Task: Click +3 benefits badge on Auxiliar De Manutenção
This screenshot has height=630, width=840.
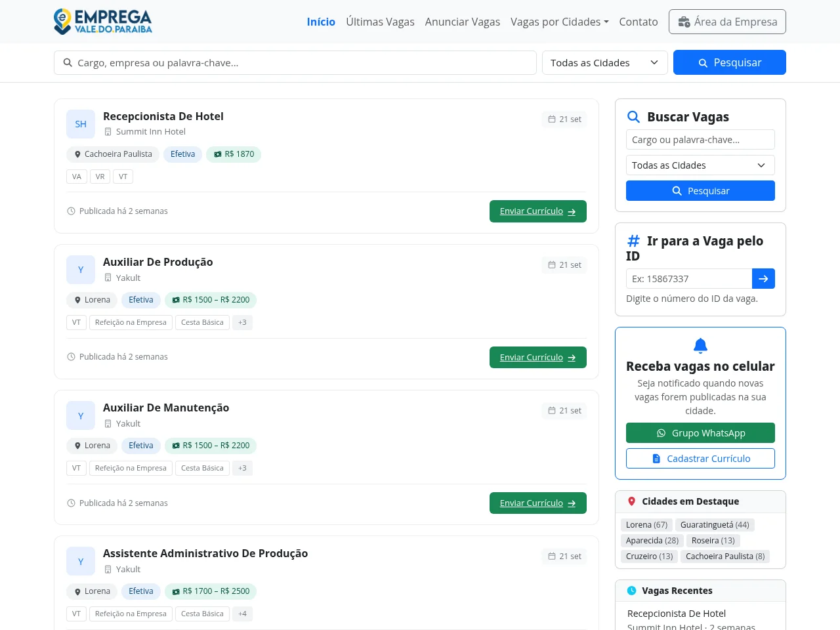Action: pyautogui.click(x=242, y=468)
